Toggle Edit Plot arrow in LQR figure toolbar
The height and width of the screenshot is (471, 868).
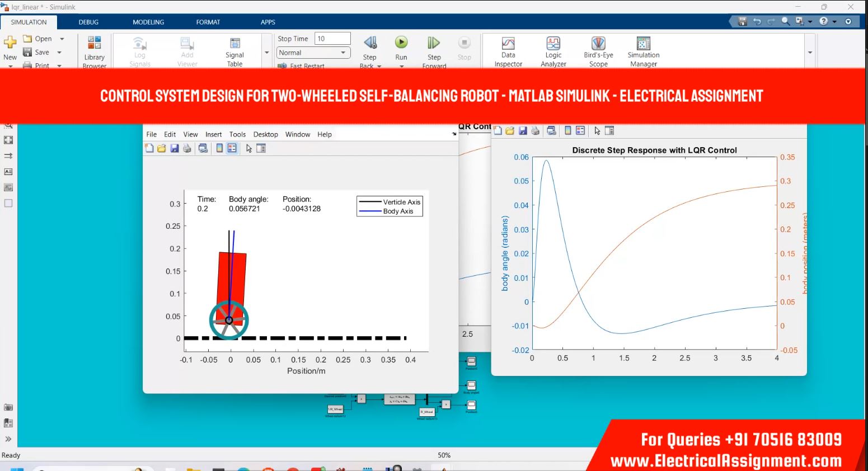click(597, 131)
